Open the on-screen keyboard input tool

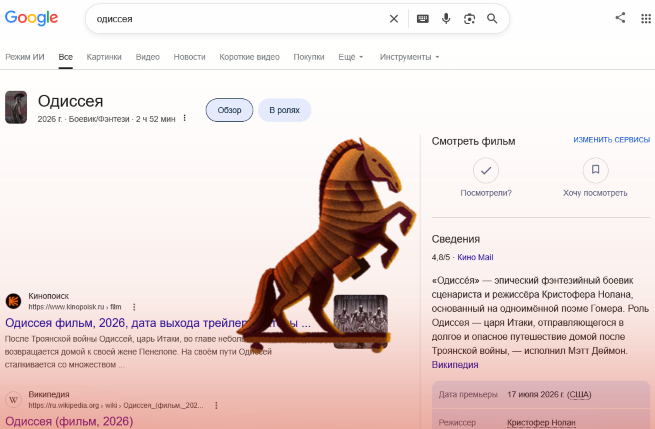[x=423, y=19]
